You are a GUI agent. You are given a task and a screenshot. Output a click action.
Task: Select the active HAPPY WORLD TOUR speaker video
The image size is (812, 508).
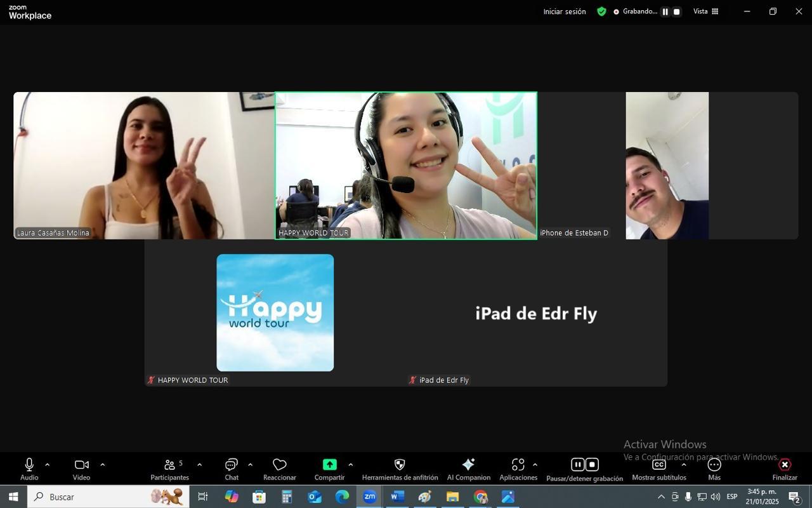(x=406, y=166)
